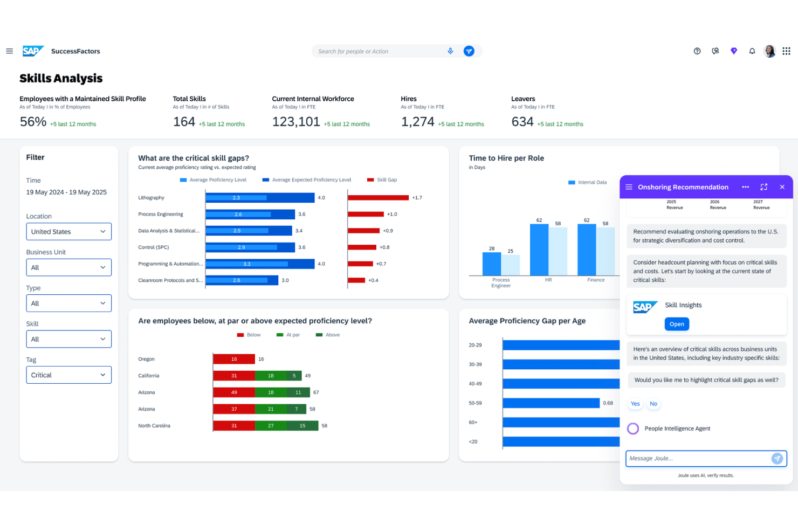The height and width of the screenshot is (532, 798).
Task: Click the Leavers value 634
Action: 522,122
